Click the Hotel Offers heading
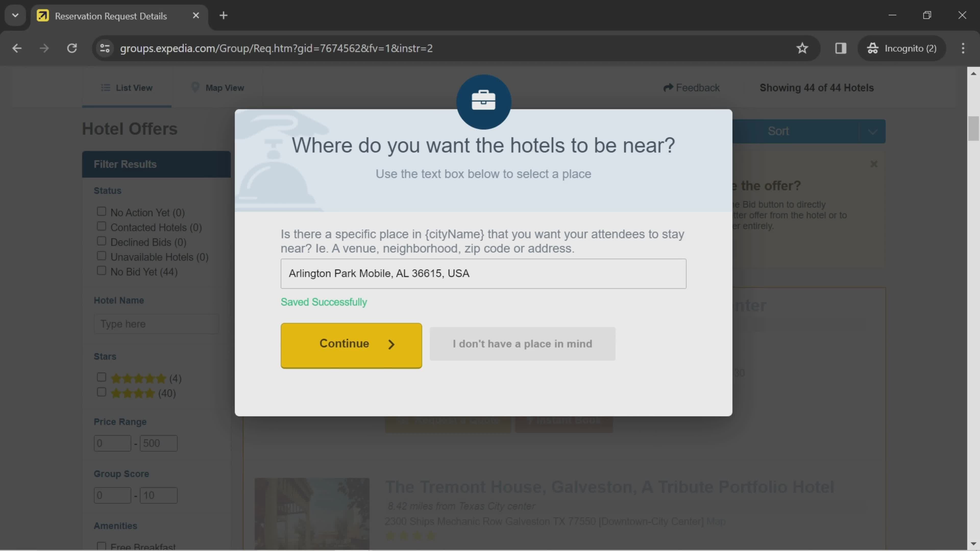The width and height of the screenshot is (980, 551). tap(130, 129)
